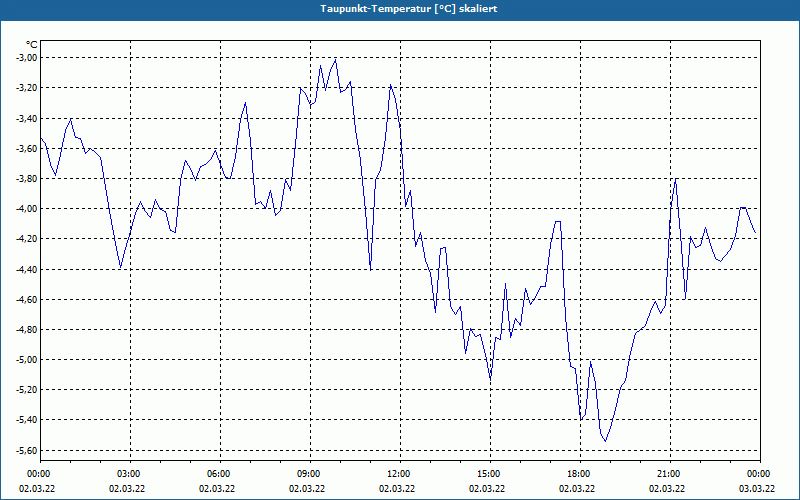Click the 03:00 time axis label

tap(130, 474)
